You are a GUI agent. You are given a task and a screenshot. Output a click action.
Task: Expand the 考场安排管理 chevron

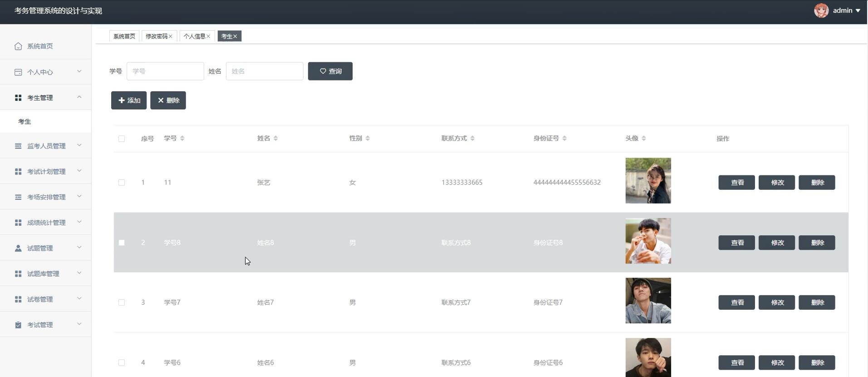click(79, 196)
